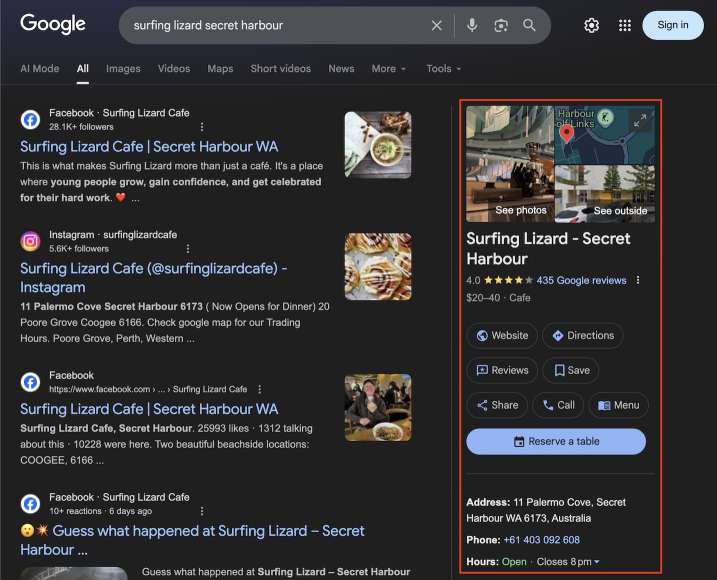The image size is (717, 580).
Task: Open options menu for Instagram result
Action: click(x=187, y=248)
